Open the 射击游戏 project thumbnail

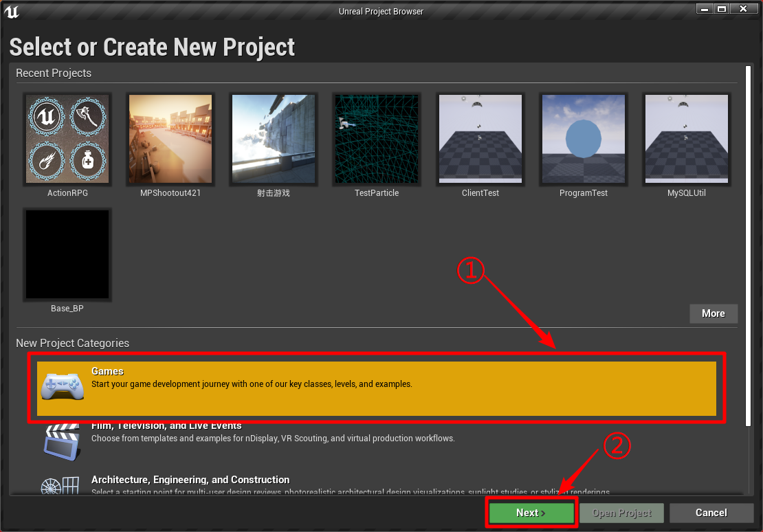(273, 139)
